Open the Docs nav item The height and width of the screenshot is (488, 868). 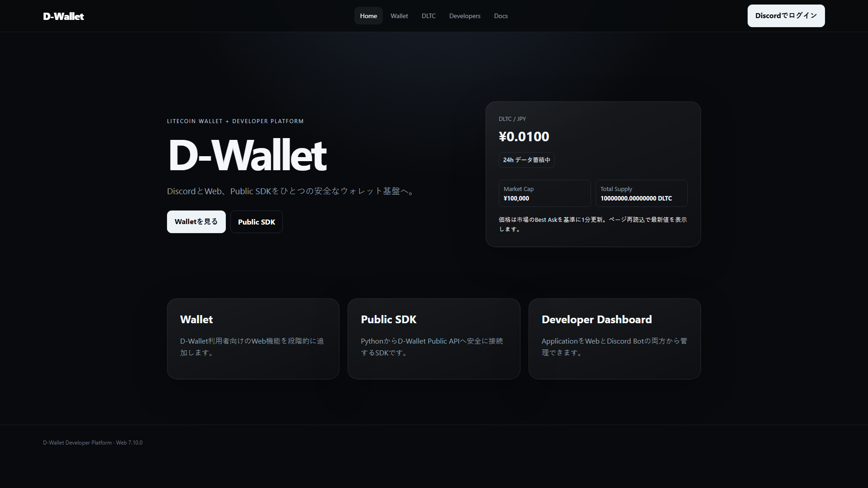501,16
